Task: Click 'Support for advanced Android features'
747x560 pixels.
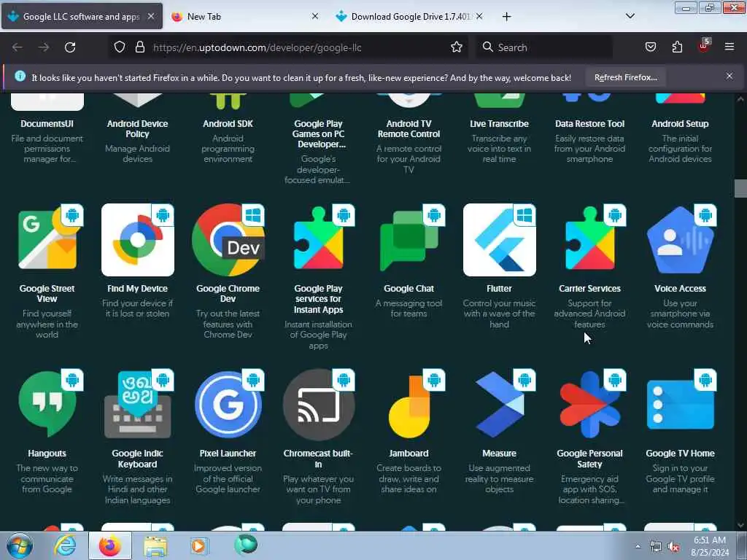Action: point(589,314)
